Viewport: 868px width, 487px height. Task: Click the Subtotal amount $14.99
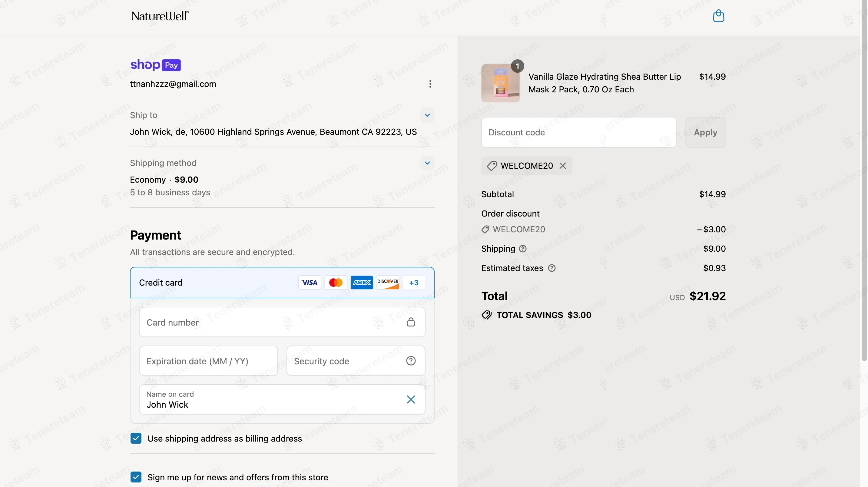tap(712, 194)
